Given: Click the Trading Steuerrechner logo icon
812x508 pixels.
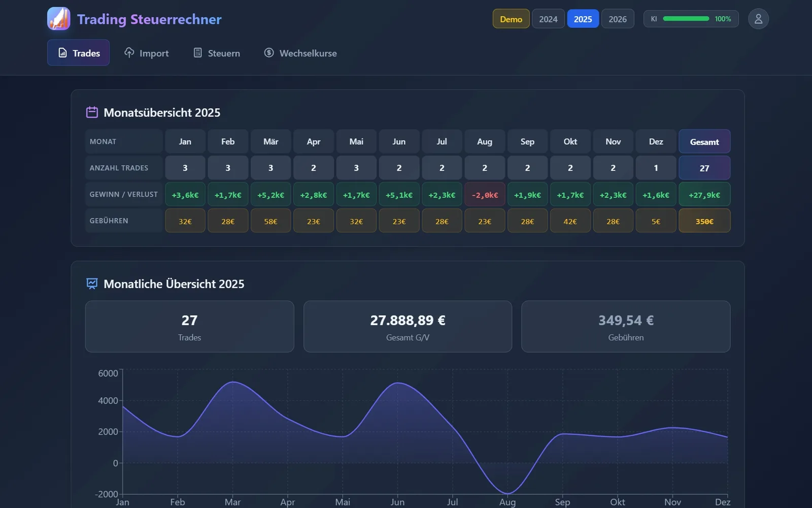Looking at the screenshot, I should coord(59,19).
